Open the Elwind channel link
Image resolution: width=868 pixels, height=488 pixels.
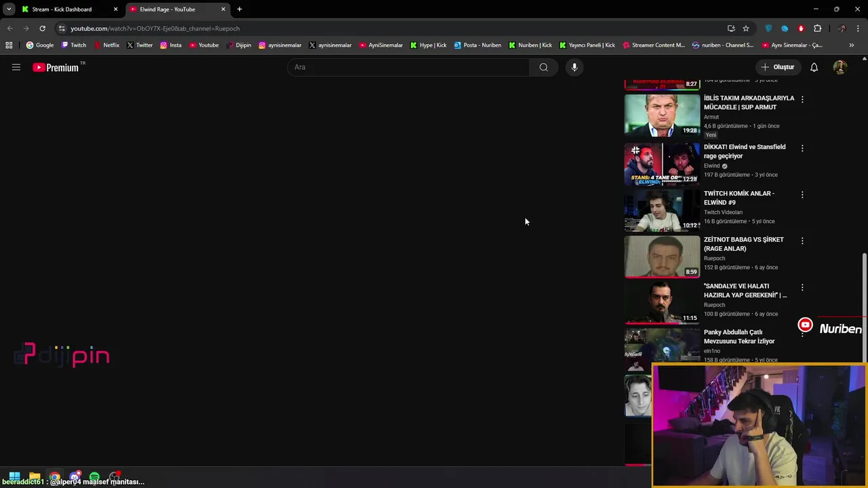[711, 165]
